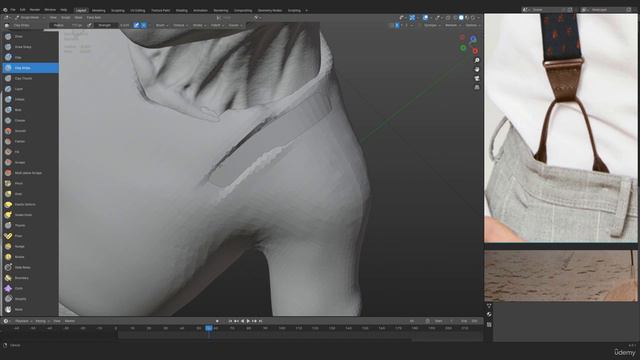Image resolution: width=640 pixels, height=360 pixels.
Task: Select the Flatten brush
Action: [x=30, y=141]
